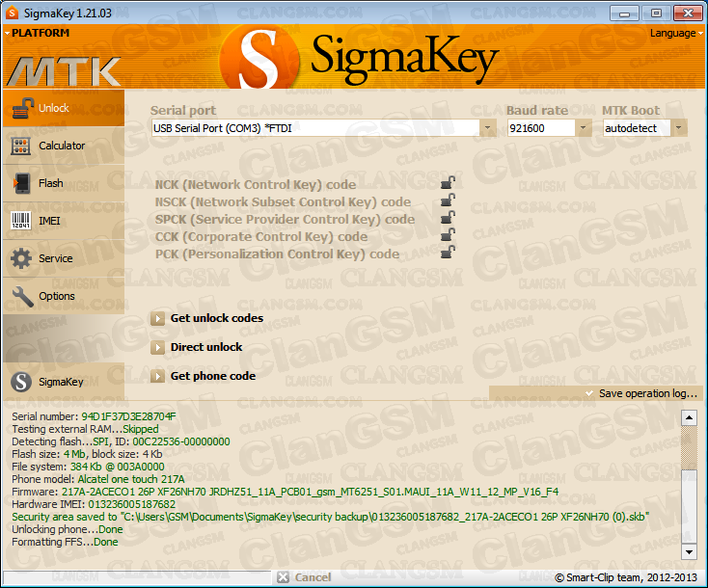Click the SigmaKey sidebar label
Image resolution: width=708 pixels, height=588 pixels.
coord(61,382)
